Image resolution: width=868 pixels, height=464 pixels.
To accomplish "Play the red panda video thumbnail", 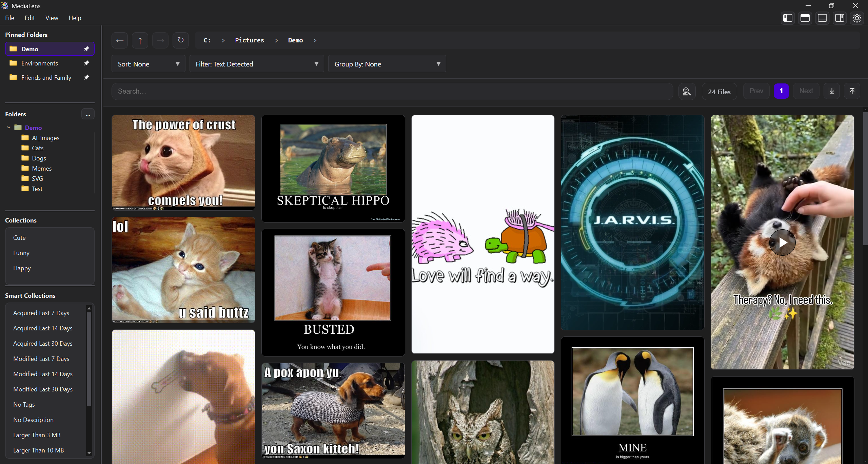I will [x=782, y=243].
